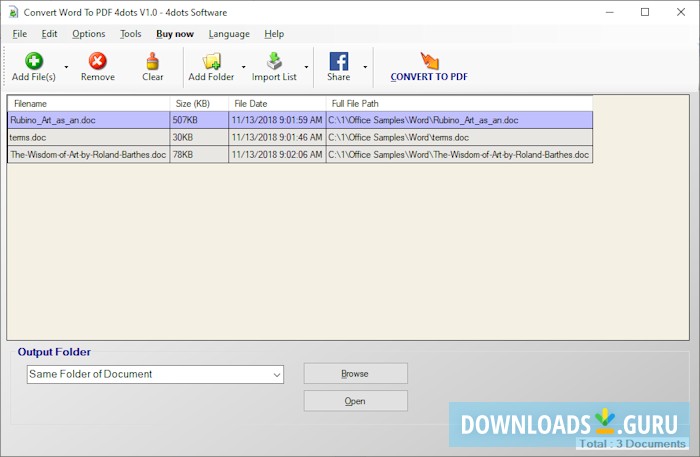This screenshot has width=700, height=457.
Task: Click the Facebook Share icon
Action: 339,62
